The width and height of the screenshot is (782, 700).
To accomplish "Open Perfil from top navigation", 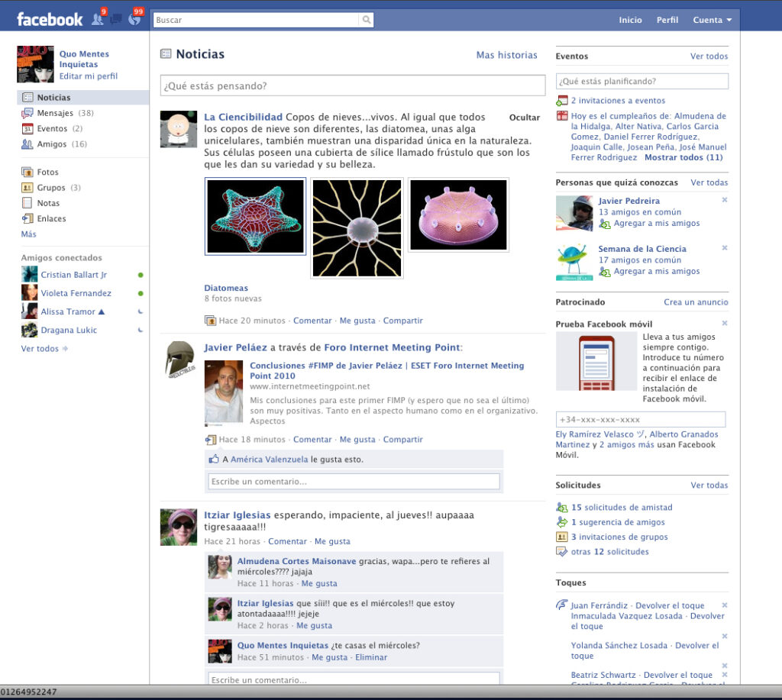I will (x=667, y=20).
